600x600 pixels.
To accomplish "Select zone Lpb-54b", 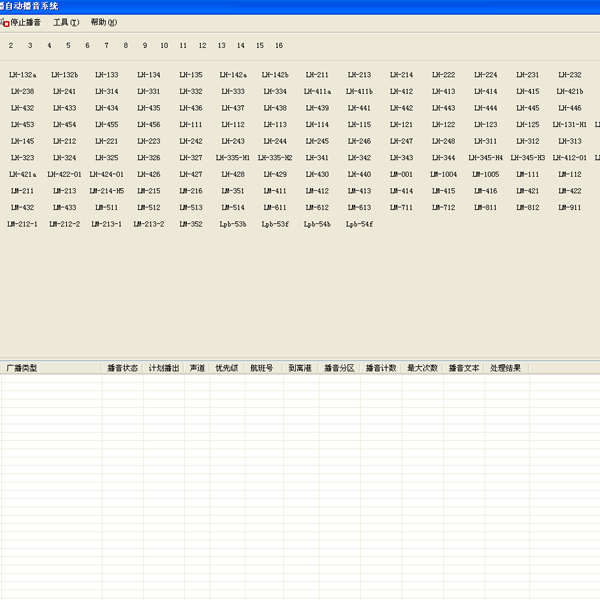I will click(x=317, y=224).
